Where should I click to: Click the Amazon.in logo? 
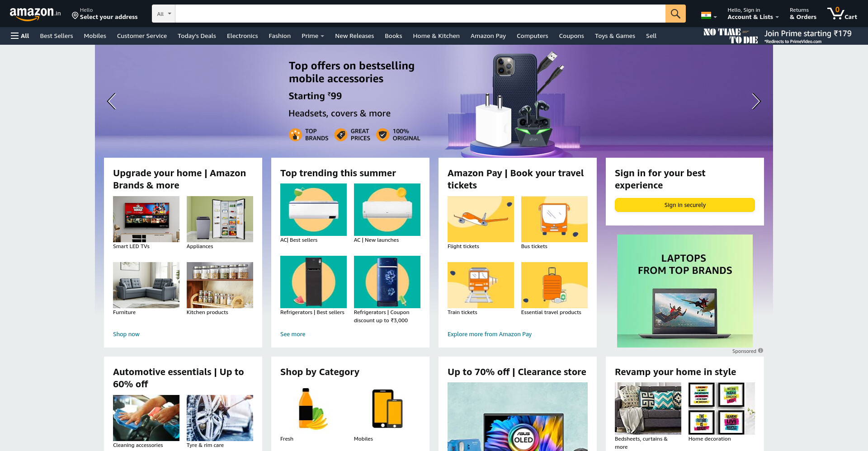tap(35, 14)
